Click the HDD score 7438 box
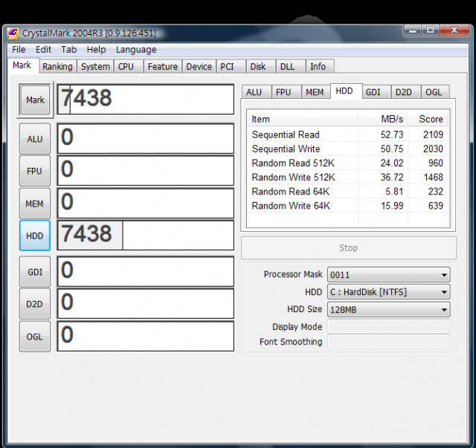 tap(146, 236)
